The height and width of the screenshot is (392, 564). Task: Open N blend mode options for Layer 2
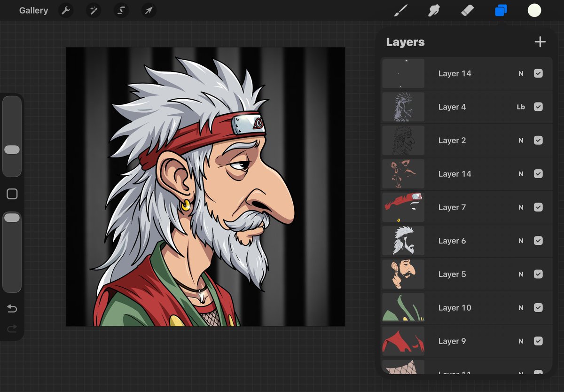click(521, 140)
